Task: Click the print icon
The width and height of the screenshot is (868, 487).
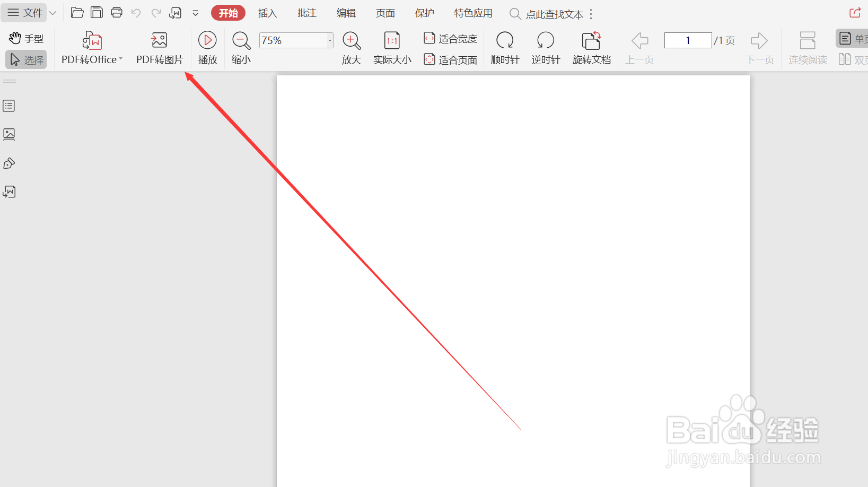Action: [x=117, y=13]
